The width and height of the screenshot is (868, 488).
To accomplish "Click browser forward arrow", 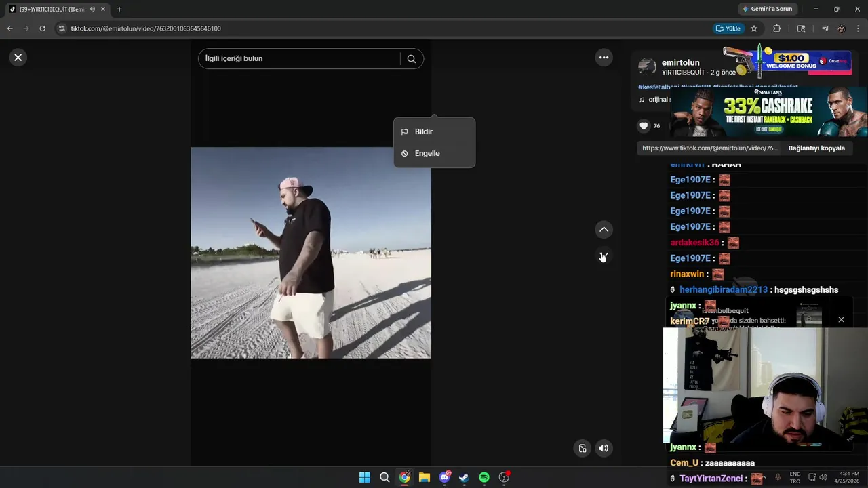I will [x=26, y=28].
